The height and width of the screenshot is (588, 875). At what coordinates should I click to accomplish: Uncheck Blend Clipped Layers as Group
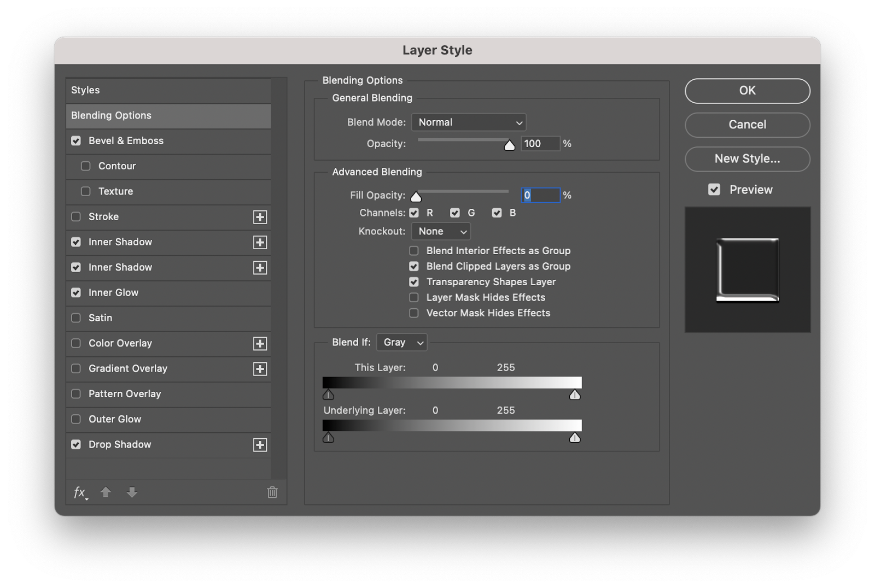point(414,267)
